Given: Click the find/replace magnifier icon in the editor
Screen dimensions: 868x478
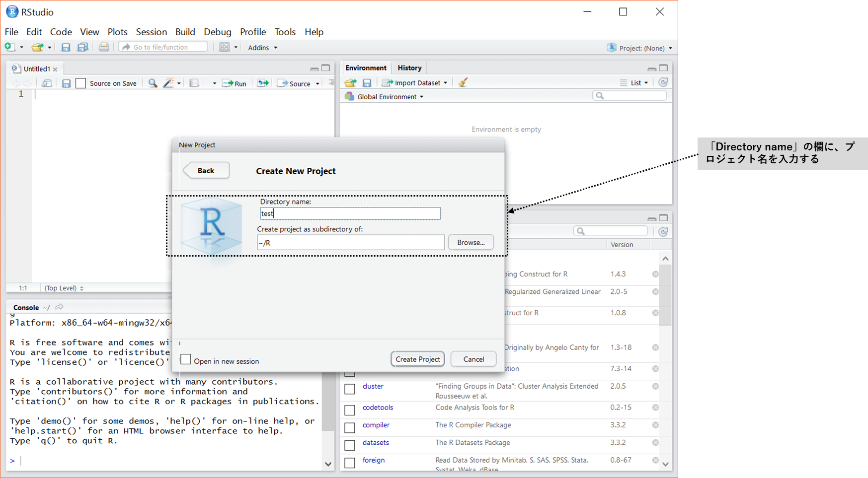Looking at the screenshot, I should click(x=153, y=83).
